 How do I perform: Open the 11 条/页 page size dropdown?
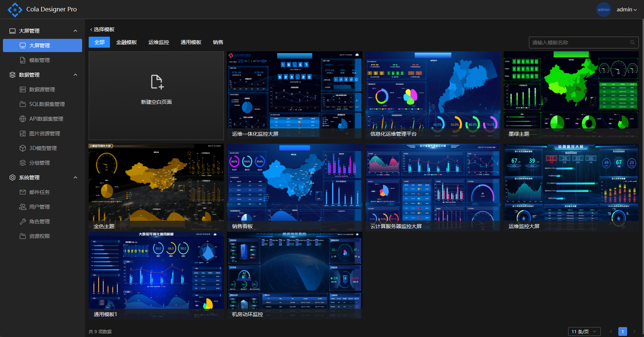click(x=584, y=331)
